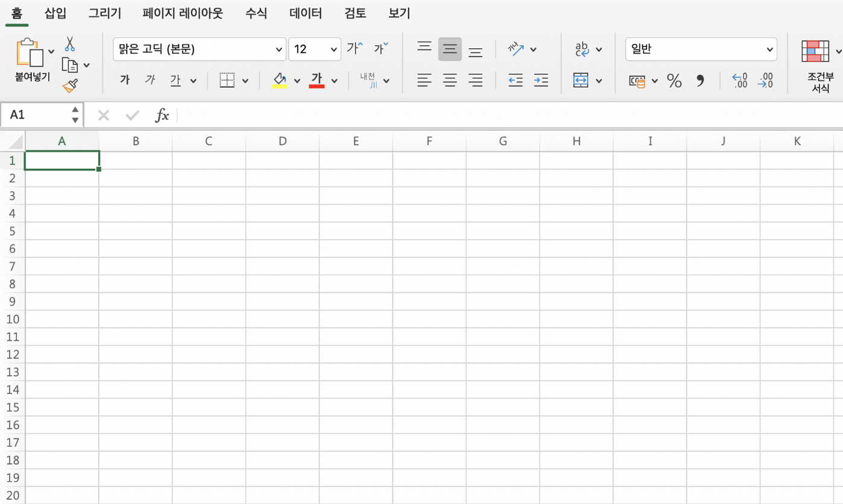The image size is (843, 504).
Task: Open the paste options dropdown arrow
Action: 51,51
